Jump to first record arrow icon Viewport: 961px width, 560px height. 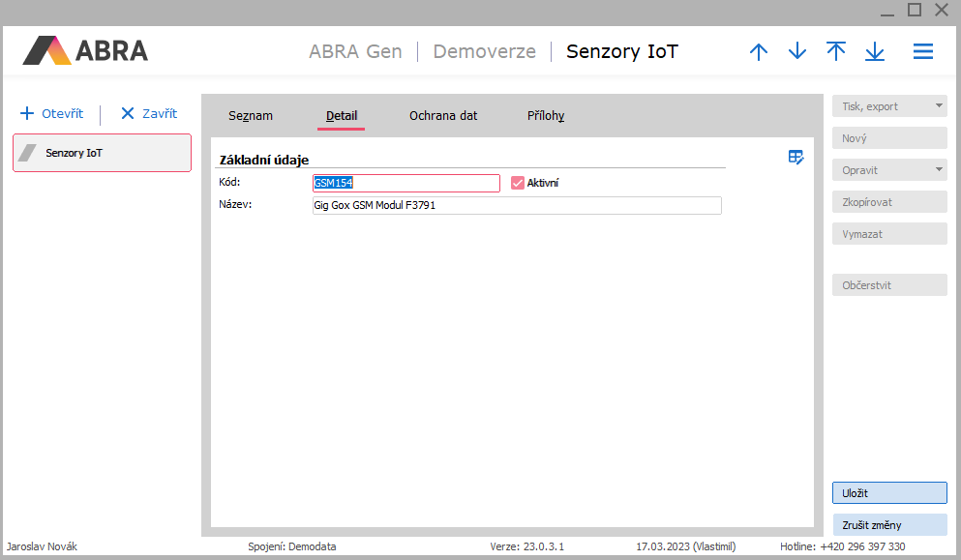coord(836,52)
